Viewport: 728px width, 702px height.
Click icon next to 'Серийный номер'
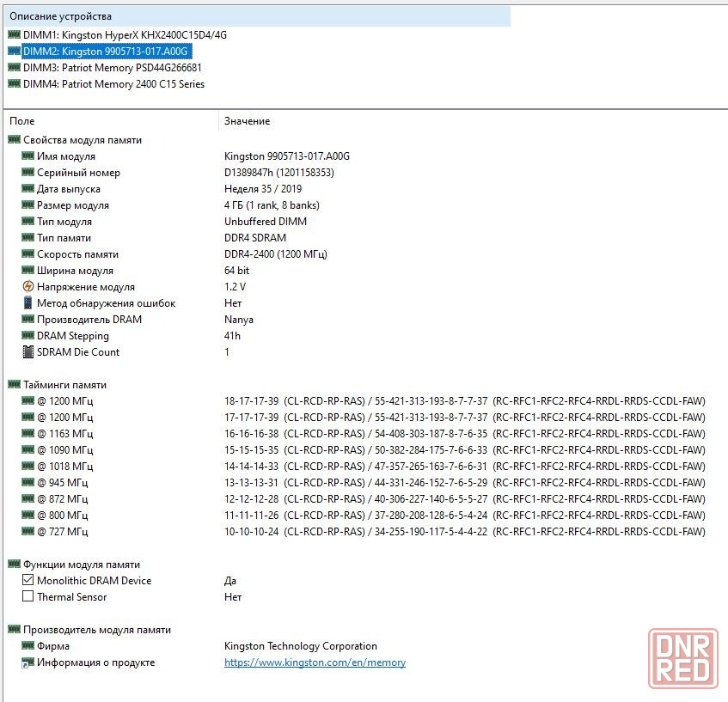click(28, 172)
